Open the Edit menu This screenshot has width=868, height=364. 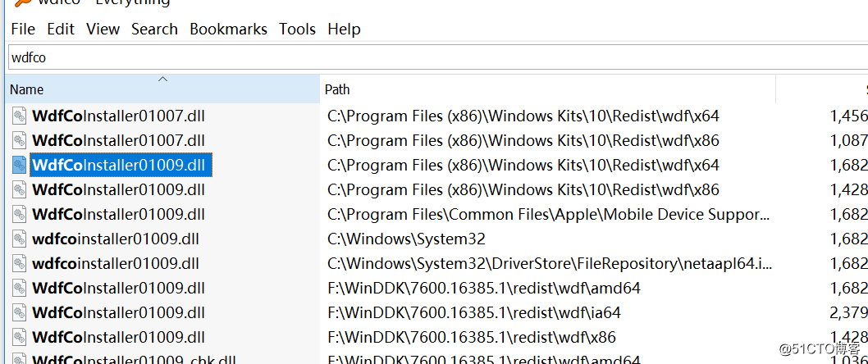(x=61, y=30)
